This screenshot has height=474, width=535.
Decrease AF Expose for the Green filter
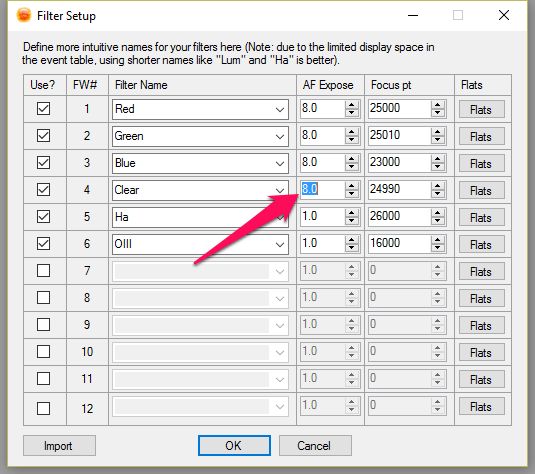(351, 140)
